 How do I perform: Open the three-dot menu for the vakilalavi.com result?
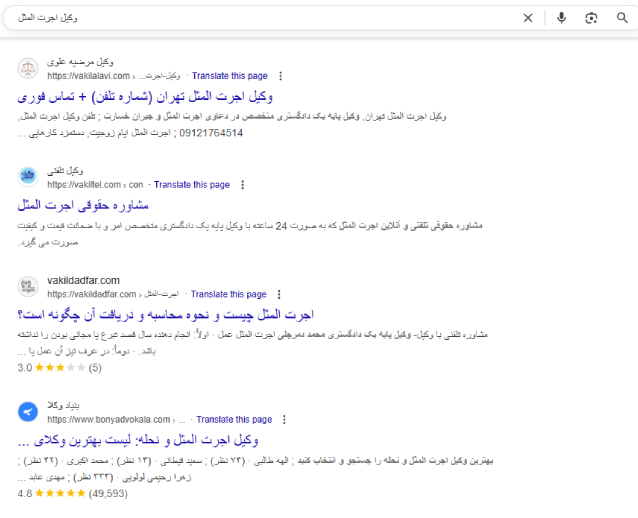click(x=280, y=75)
